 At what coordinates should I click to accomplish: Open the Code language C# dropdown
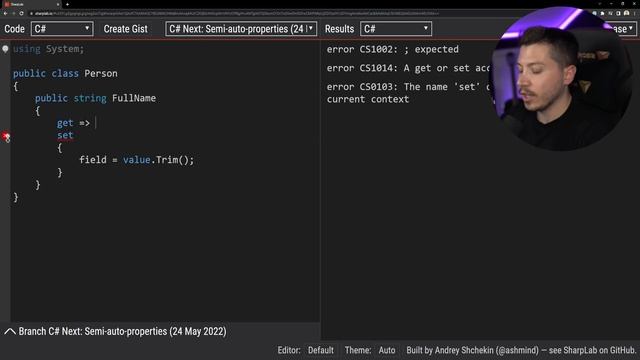(x=62, y=29)
